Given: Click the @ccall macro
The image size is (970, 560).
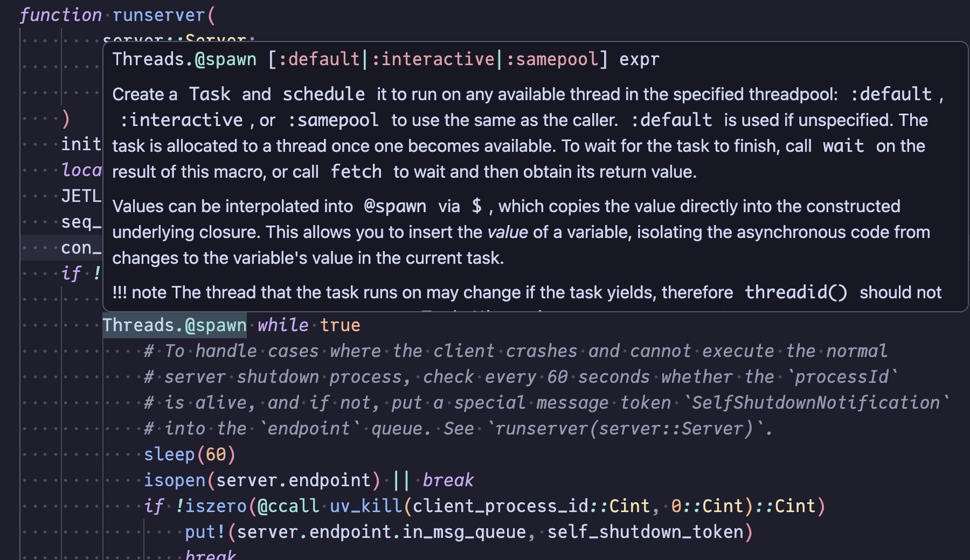Looking at the screenshot, I should 288,506.
